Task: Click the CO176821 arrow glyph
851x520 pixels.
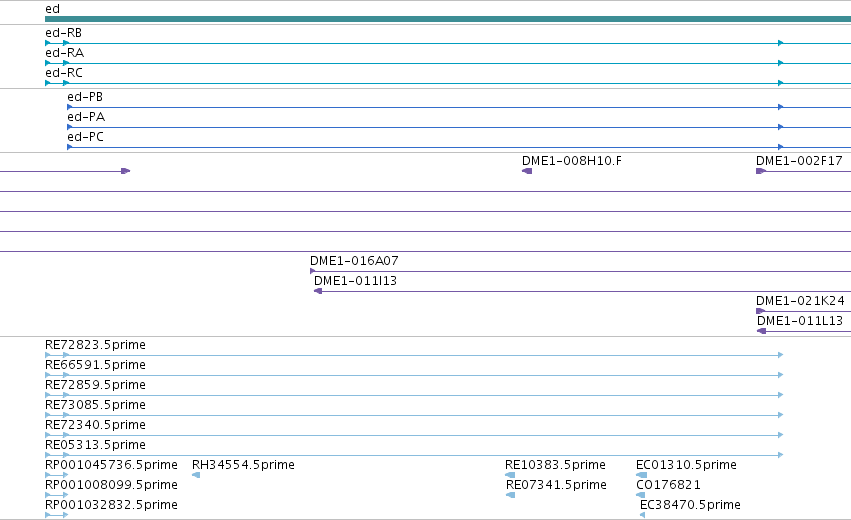Action: click(640, 495)
